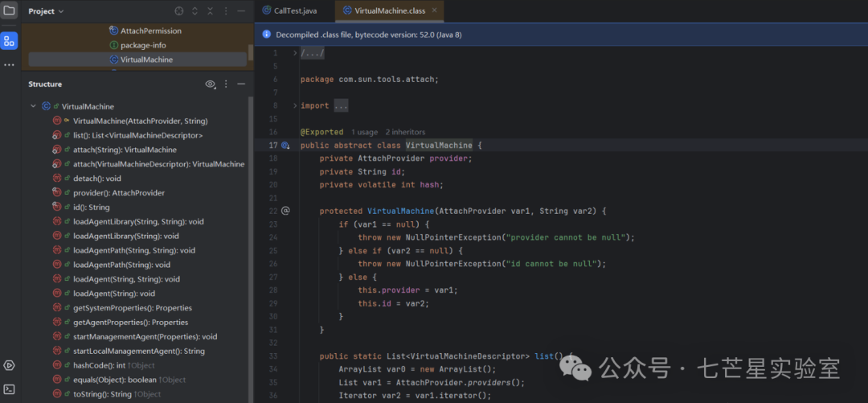Select startLocalManagementAgent() in Structure

click(139, 351)
